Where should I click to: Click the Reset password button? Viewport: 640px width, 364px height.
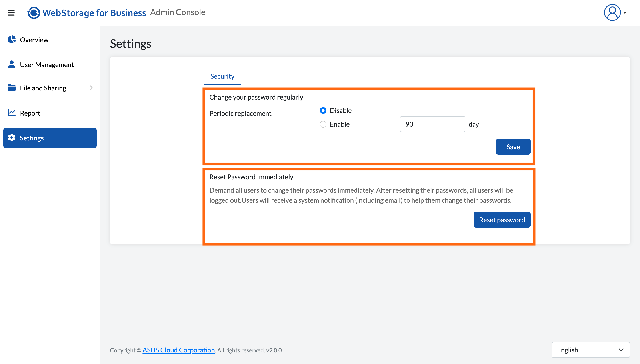click(x=502, y=220)
